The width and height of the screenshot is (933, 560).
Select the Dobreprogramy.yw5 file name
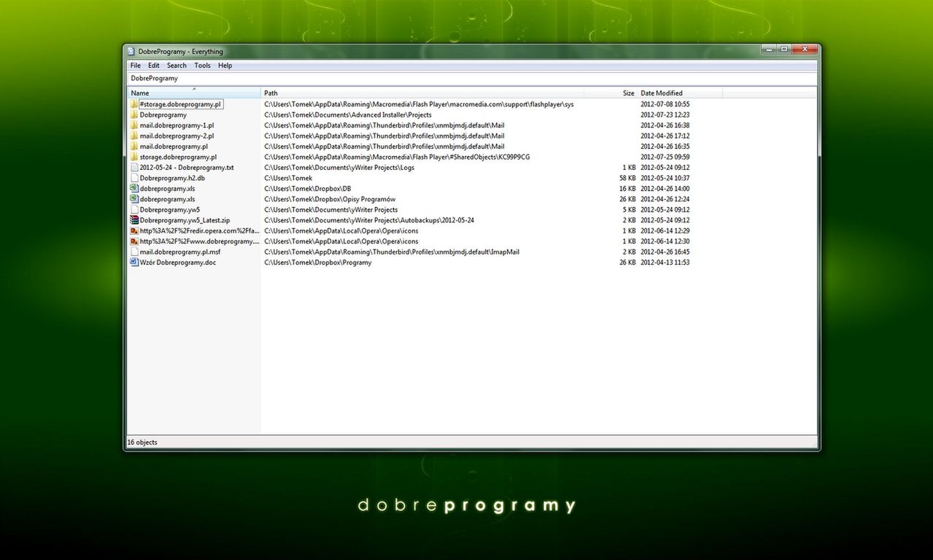pos(170,209)
